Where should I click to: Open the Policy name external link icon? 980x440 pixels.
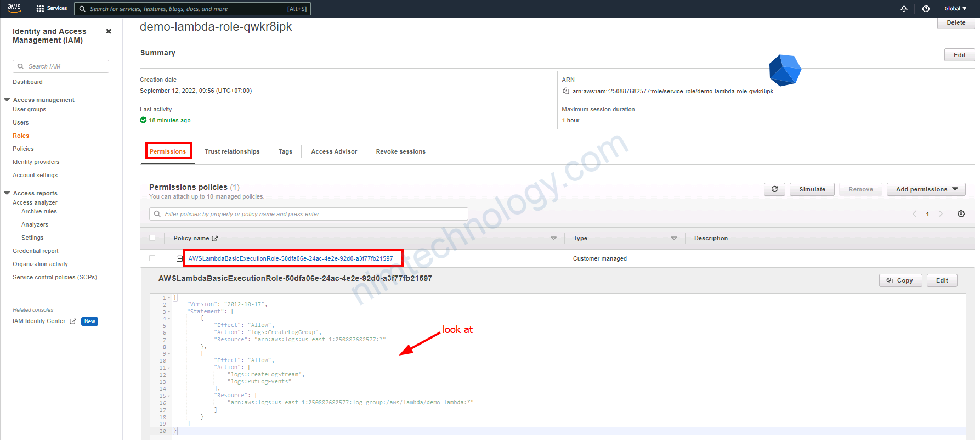(x=215, y=238)
